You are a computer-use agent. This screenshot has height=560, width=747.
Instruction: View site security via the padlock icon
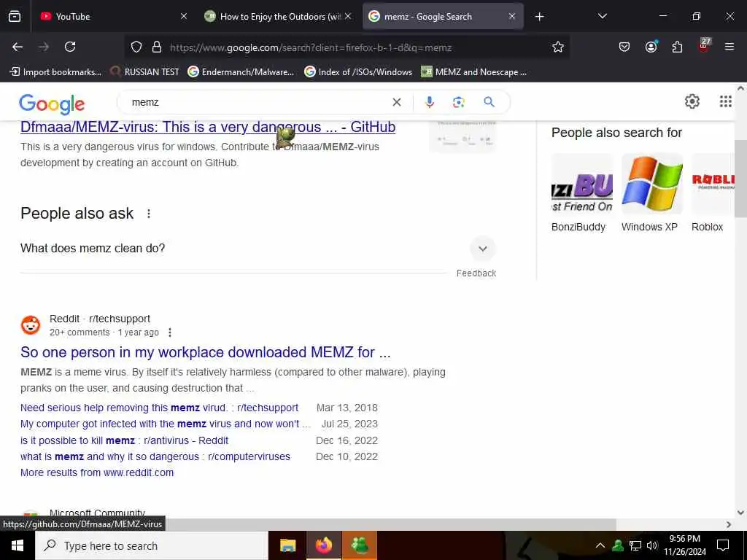click(x=157, y=47)
